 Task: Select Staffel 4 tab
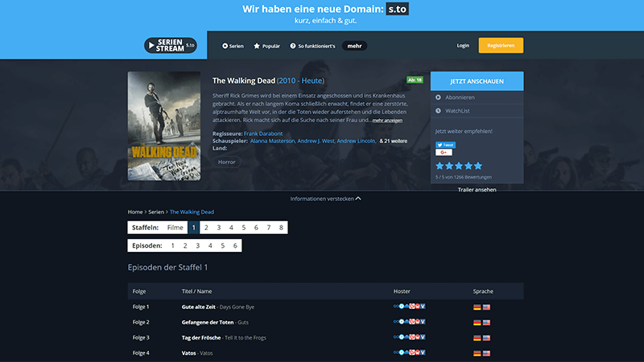coord(231,228)
